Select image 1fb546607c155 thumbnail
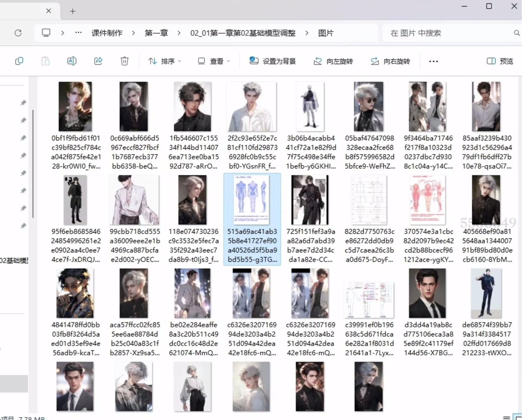This screenshot has height=420, width=522. (193, 106)
